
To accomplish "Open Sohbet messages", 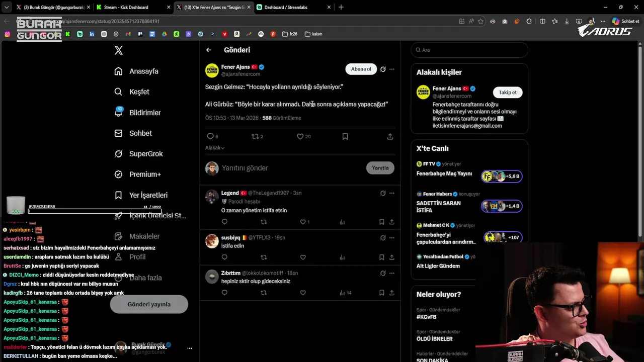I will point(133,133).
